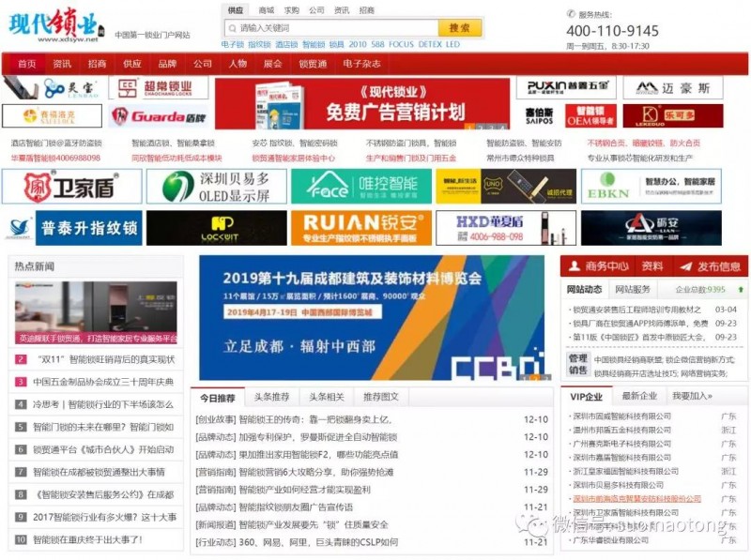
Task: Open the RUIAN锐安 brand logo
Action: point(360,228)
